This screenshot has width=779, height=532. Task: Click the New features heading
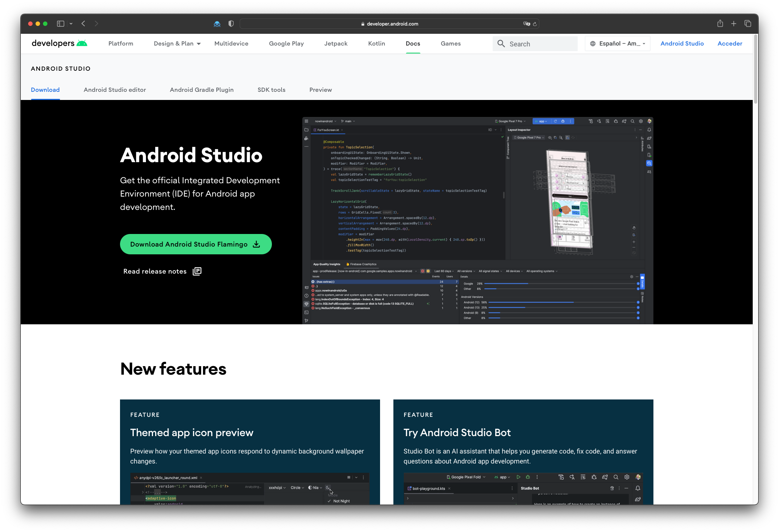(x=173, y=369)
